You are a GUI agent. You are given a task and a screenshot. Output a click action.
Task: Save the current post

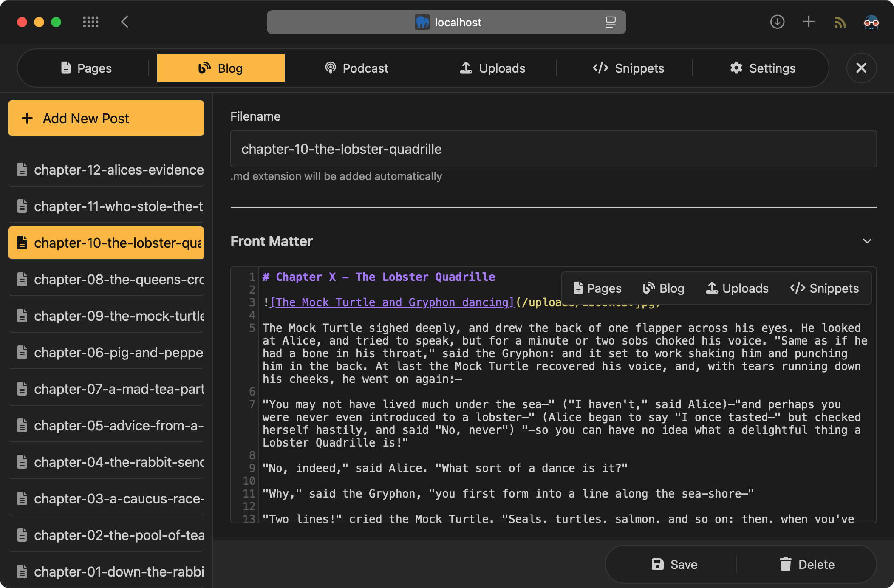point(675,564)
